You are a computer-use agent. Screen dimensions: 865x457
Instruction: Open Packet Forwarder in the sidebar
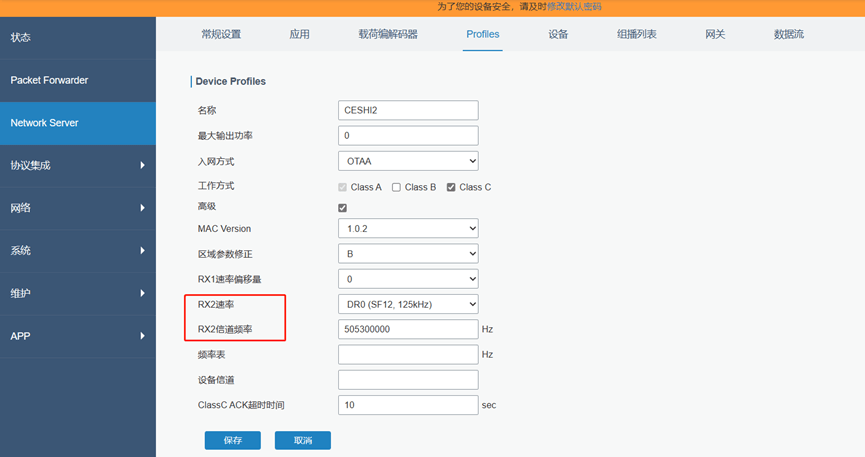point(78,81)
